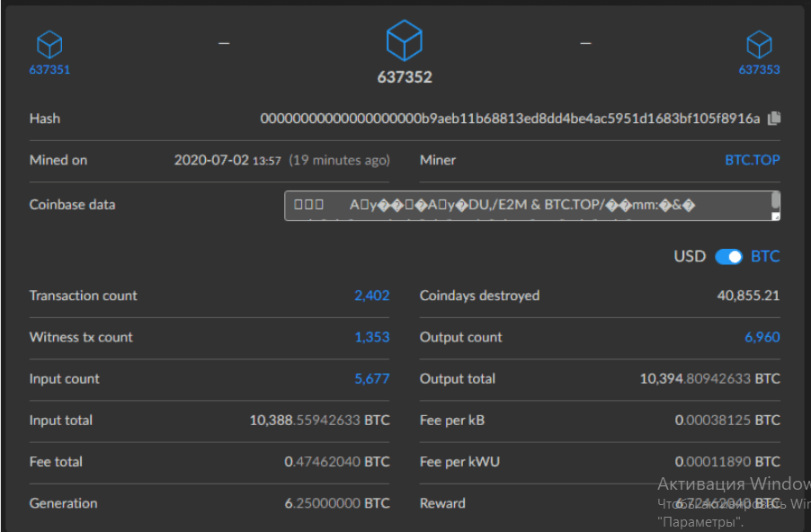Click the central block 637352 cube icon

[x=405, y=40]
